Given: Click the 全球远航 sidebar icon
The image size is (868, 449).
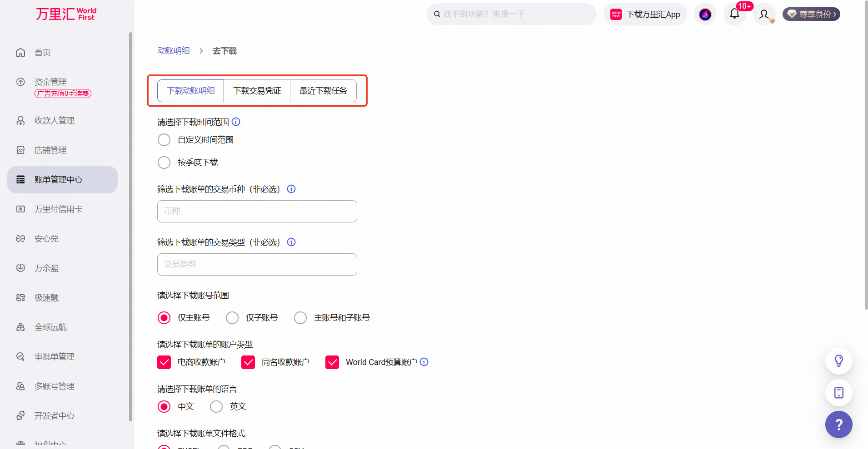Looking at the screenshot, I should click(20, 327).
